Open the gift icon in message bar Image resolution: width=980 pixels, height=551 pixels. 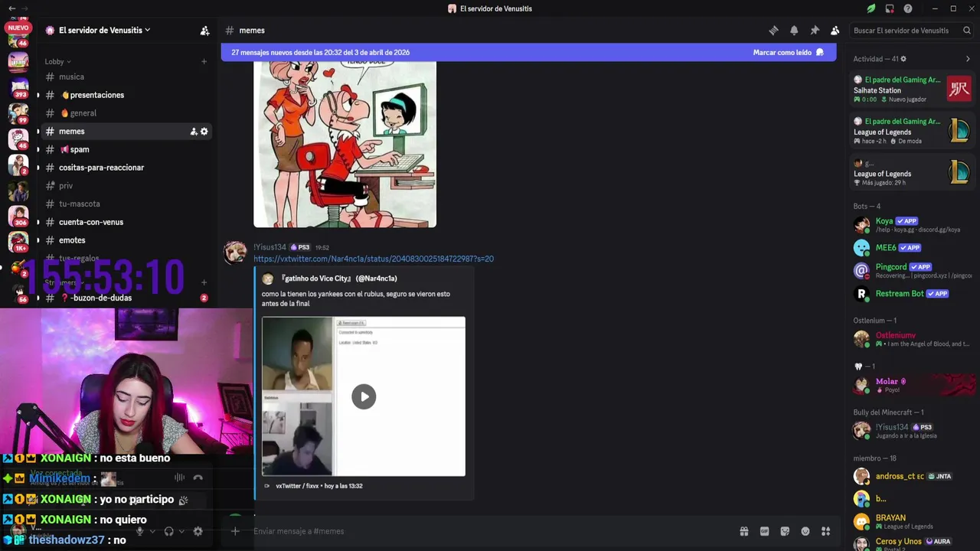743,531
